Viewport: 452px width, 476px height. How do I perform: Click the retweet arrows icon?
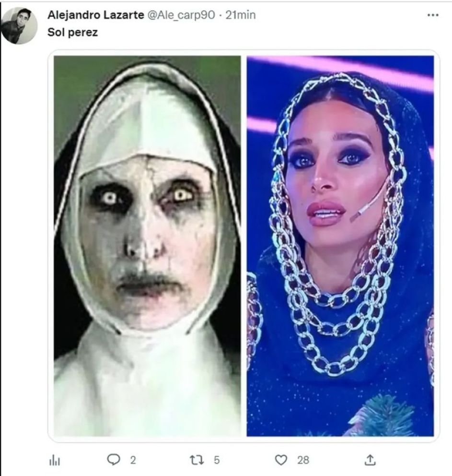196,460
